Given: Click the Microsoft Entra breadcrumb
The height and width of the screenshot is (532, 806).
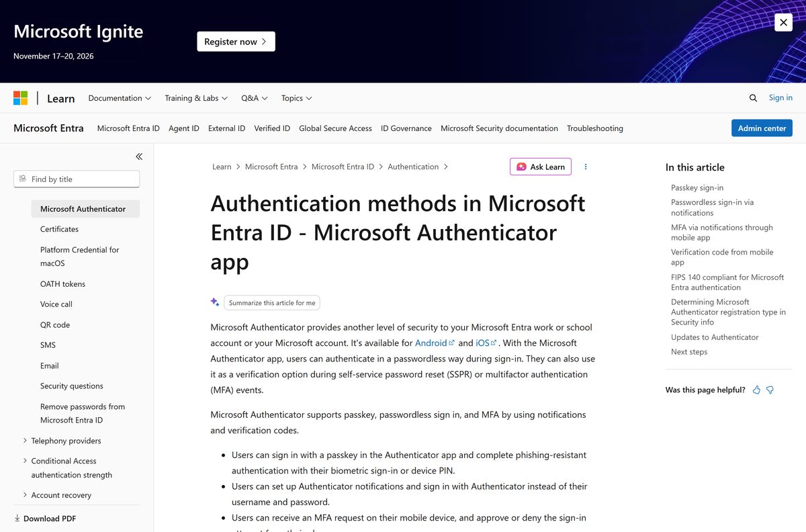Looking at the screenshot, I should pyautogui.click(x=271, y=167).
